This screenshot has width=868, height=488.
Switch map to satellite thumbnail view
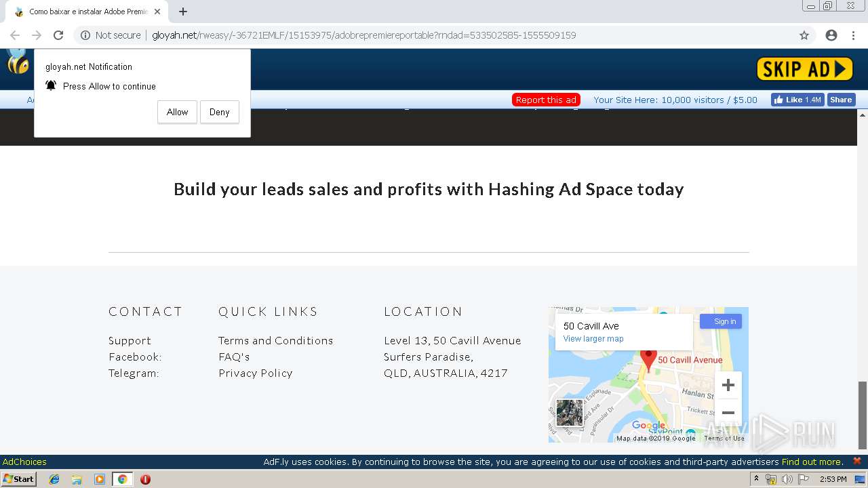(x=570, y=413)
